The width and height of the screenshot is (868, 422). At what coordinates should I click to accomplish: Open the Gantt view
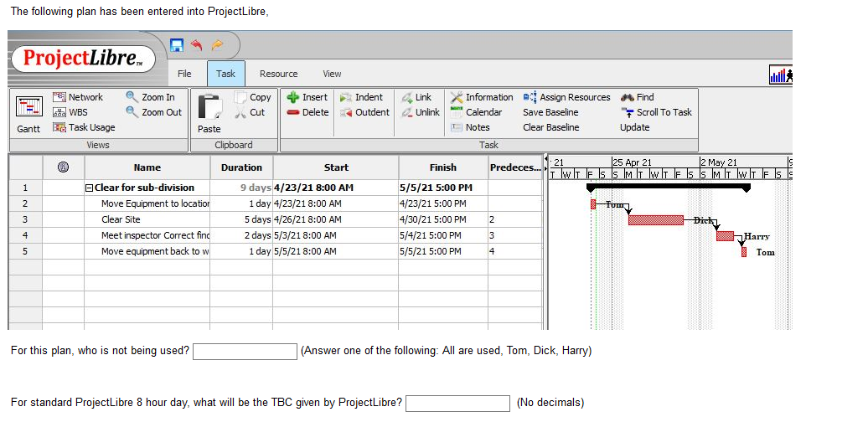pyautogui.click(x=28, y=115)
